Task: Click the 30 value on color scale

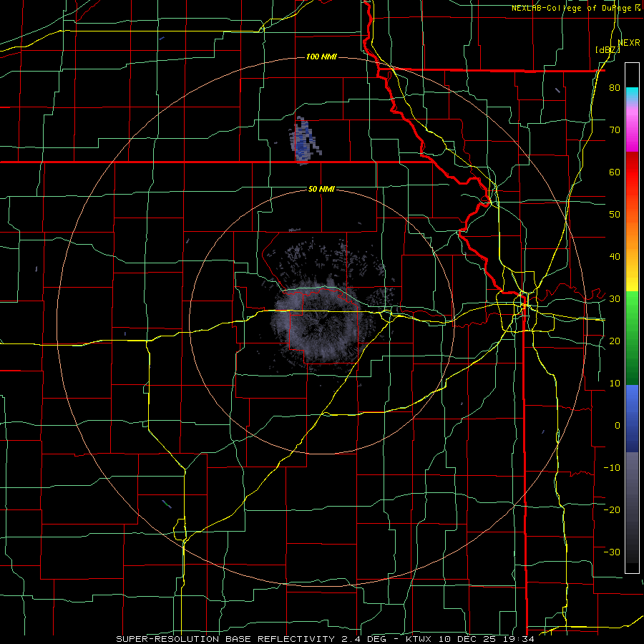Action: pyautogui.click(x=615, y=299)
